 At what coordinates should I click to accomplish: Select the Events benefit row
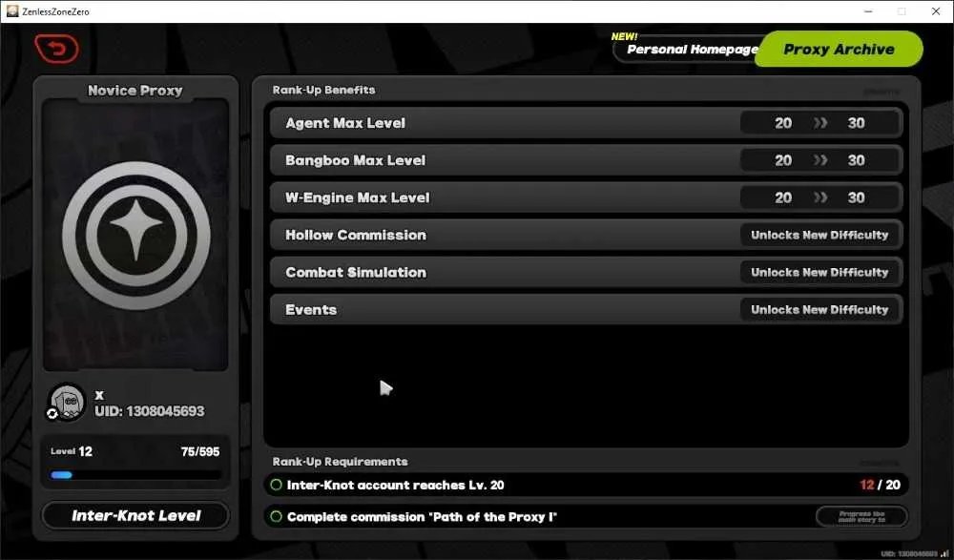pos(586,309)
